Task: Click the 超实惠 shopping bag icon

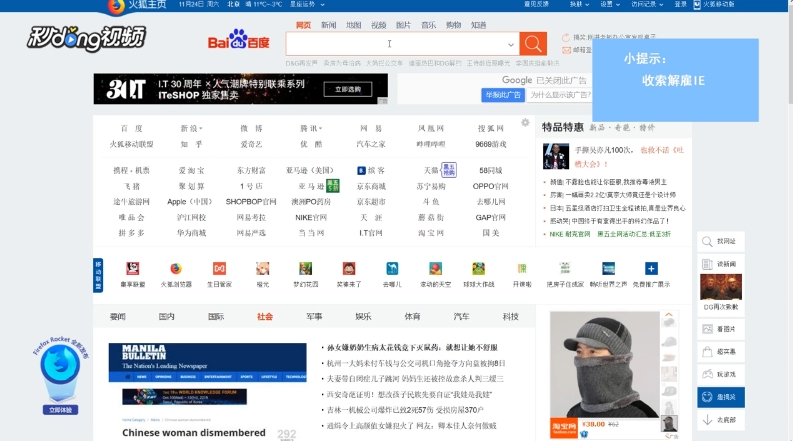Action: [708, 351]
